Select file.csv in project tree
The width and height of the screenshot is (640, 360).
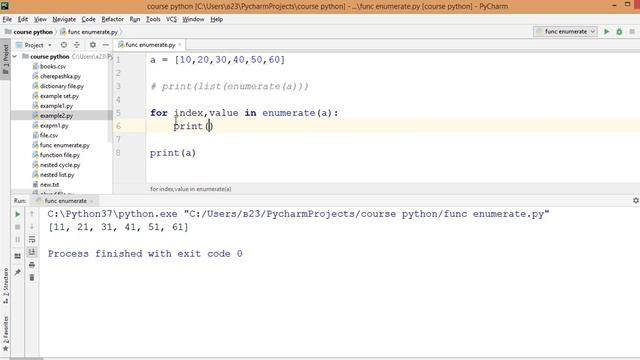[x=49, y=135]
